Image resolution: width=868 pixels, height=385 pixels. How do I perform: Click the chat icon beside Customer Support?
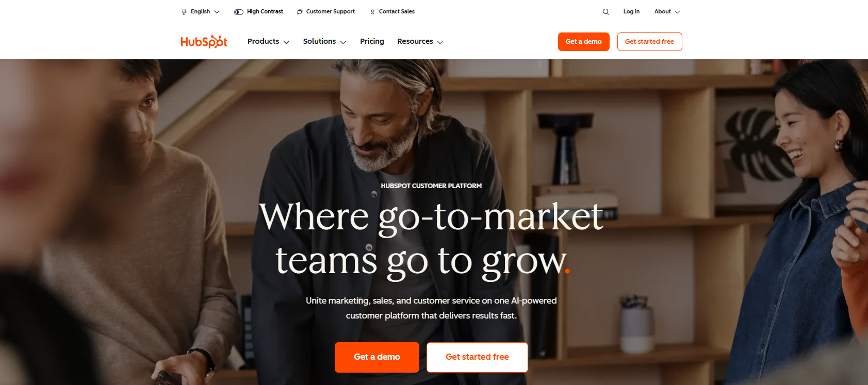point(300,12)
